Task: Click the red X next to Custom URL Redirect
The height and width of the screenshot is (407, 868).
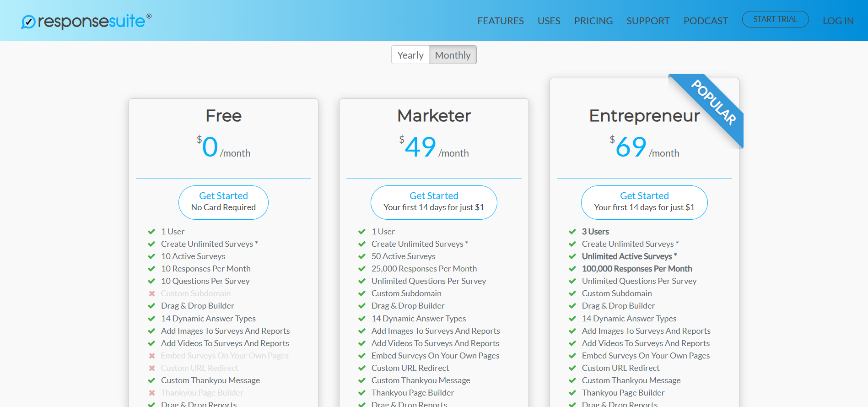Action: tap(152, 368)
